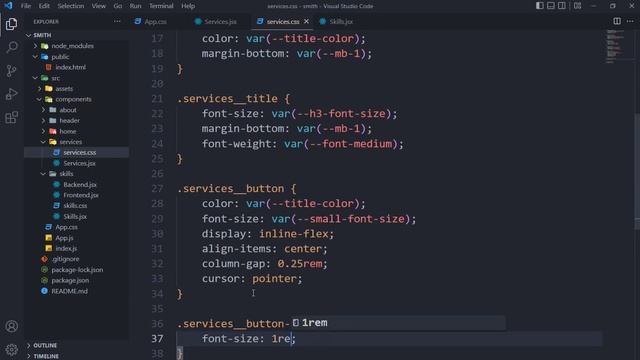Open the Help menu
The height and width of the screenshot is (360, 640).
[188, 6]
